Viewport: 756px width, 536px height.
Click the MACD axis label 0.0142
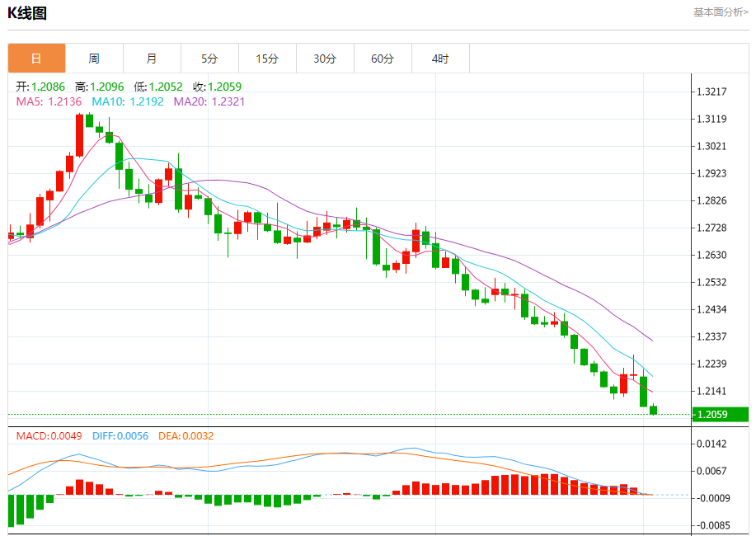coord(711,444)
